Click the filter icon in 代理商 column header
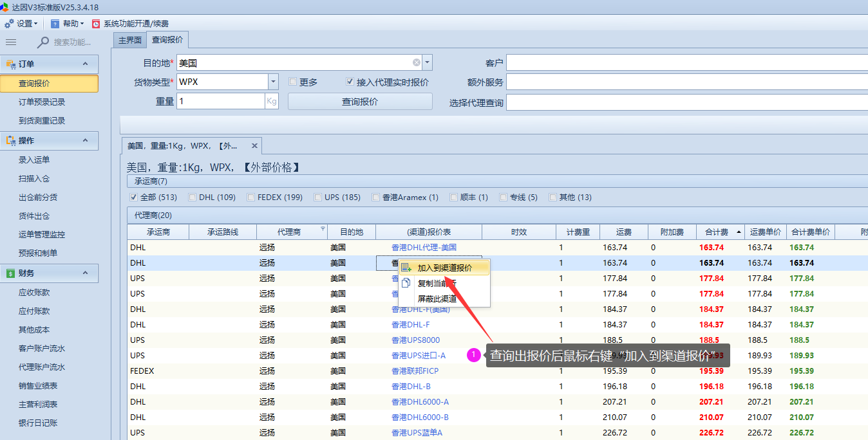The height and width of the screenshot is (440, 868). point(323,230)
